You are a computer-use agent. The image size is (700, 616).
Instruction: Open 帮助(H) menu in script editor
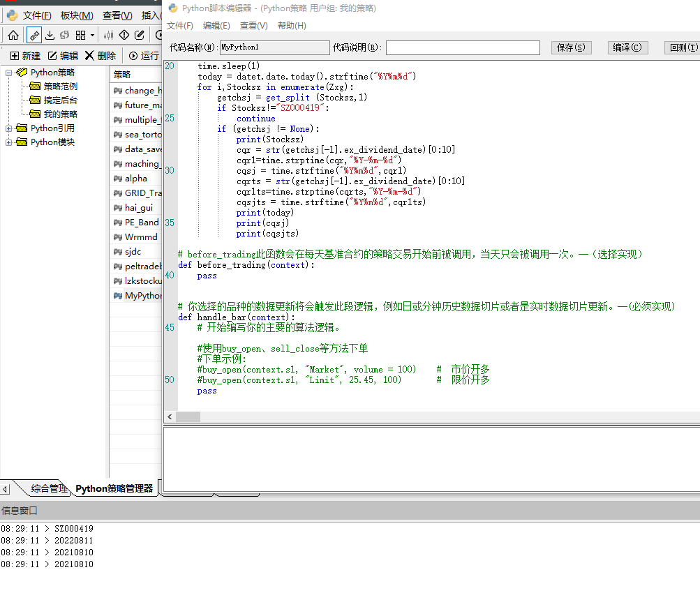pyautogui.click(x=292, y=26)
